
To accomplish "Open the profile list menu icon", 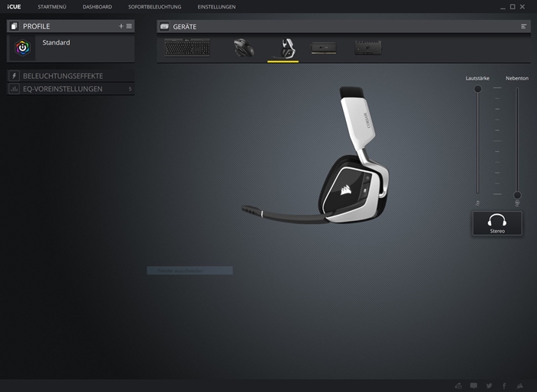I will point(129,26).
